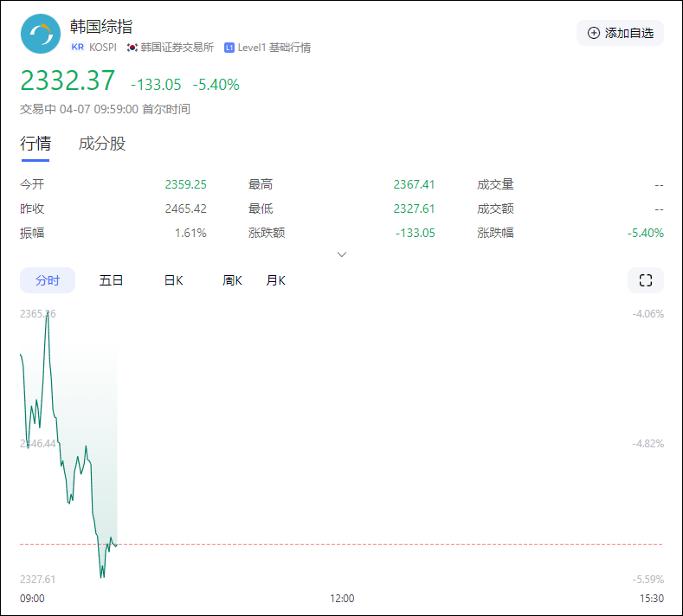Show the 周K weekly candlestick chart

[x=232, y=280]
